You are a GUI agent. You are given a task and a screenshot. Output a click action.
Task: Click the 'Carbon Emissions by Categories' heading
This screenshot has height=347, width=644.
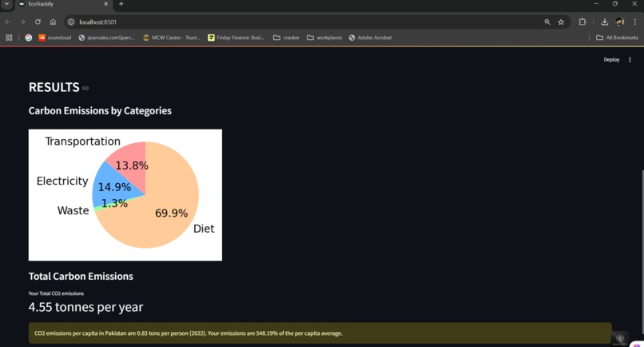pyautogui.click(x=100, y=110)
